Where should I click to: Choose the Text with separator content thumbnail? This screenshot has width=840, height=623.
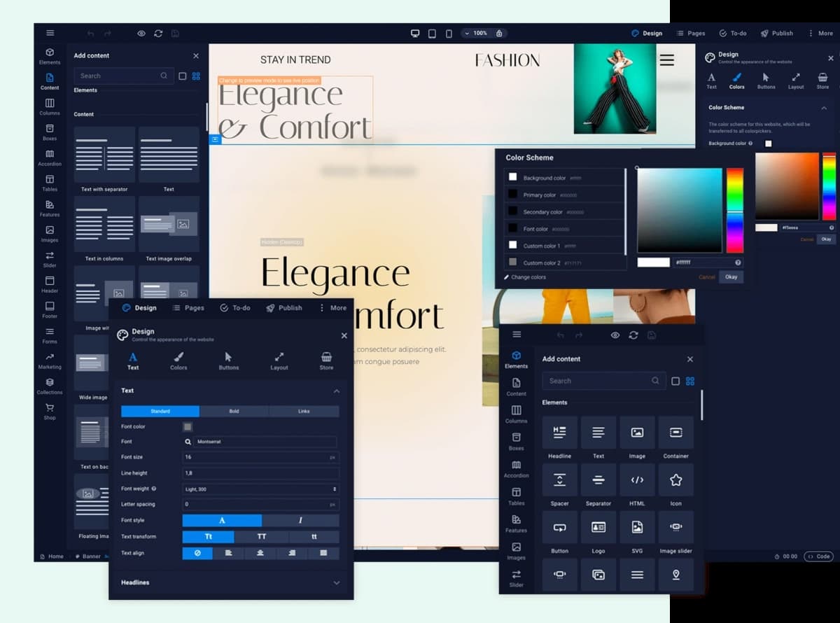click(x=104, y=155)
